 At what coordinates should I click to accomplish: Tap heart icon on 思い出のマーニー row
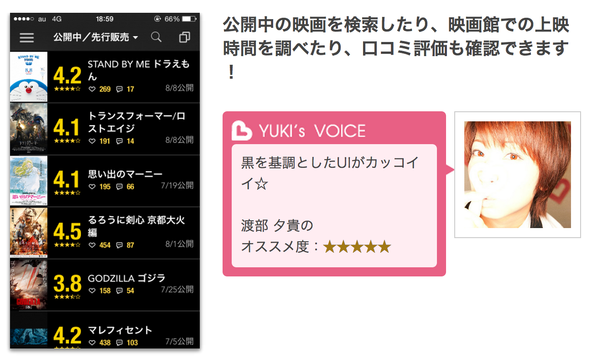(92, 187)
